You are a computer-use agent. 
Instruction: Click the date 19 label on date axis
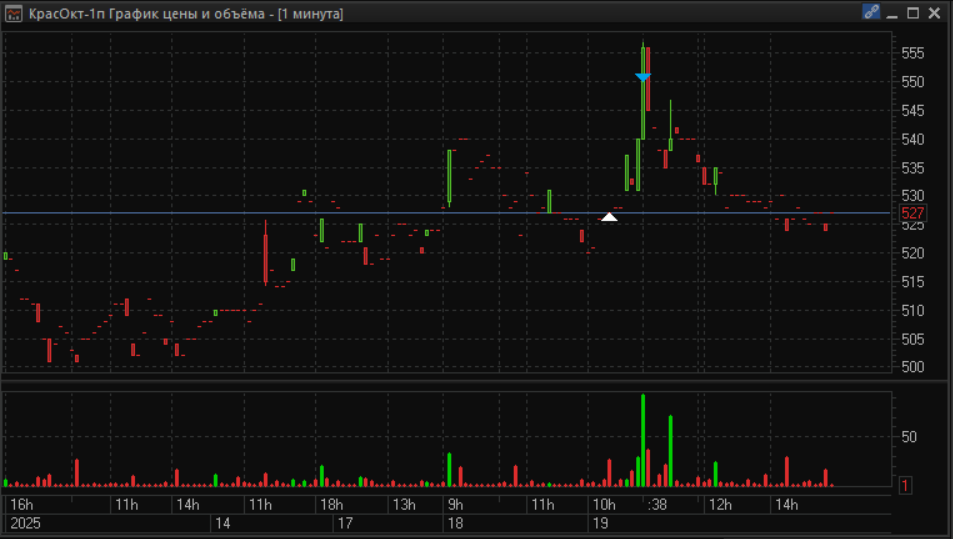coord(600,523)
